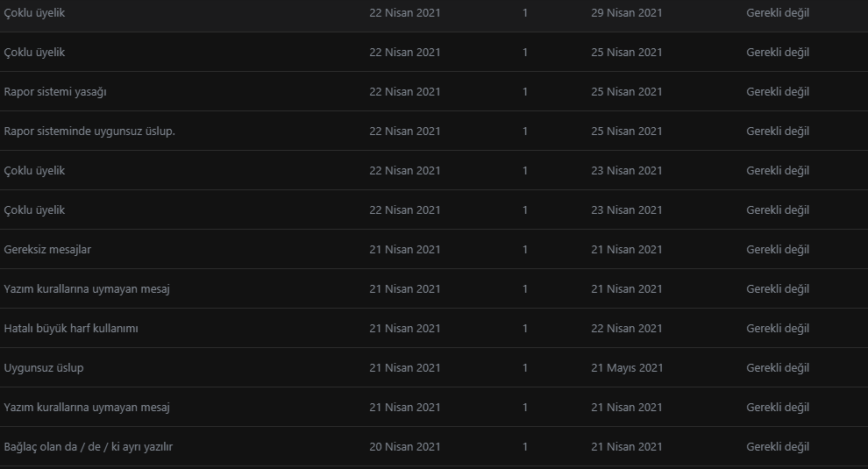868x469 pixels.
Task: Click the expiry date '21 Mayıs 2021'
Action: (x=627, y=367)
